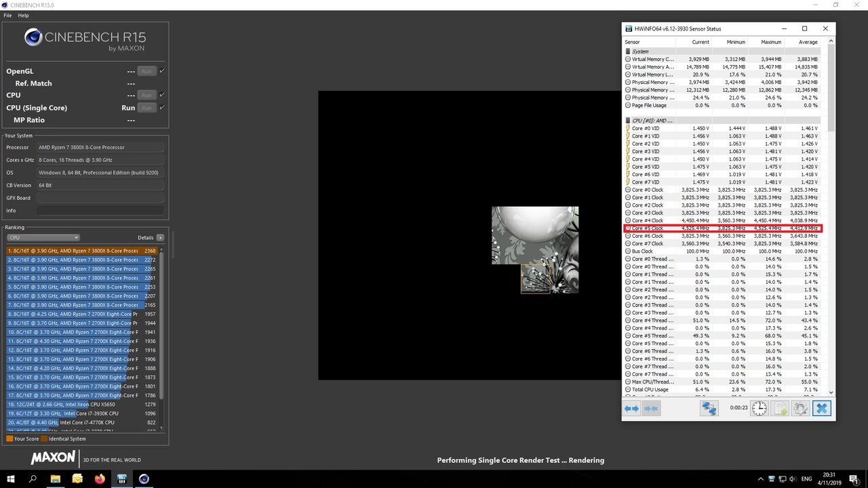Start logging with the HWiNFO sheet-plus icon
868x488 pixels.
(780, 409)
